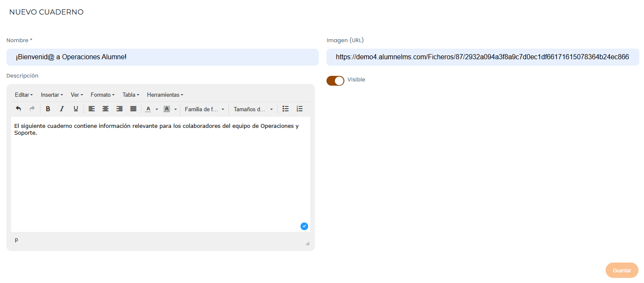Open the Tabla menu

pyautogui.click(x=131, y=95)
